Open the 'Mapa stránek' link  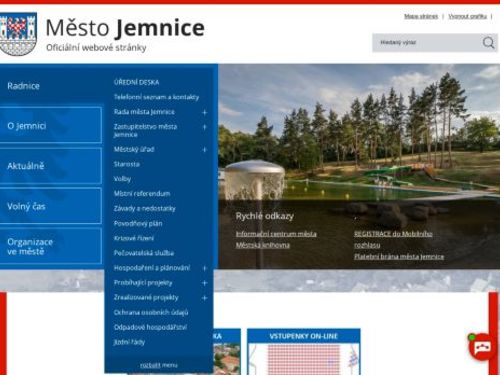421,16
